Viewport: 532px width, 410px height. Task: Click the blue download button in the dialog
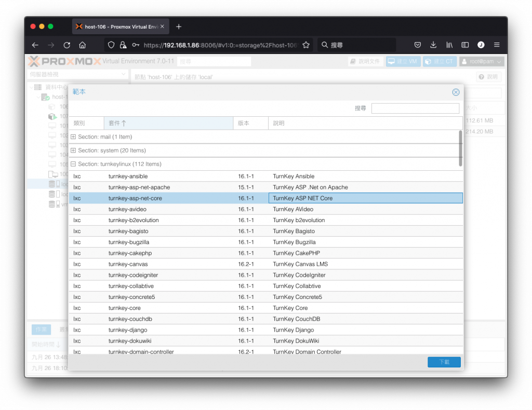pos(444,362)
